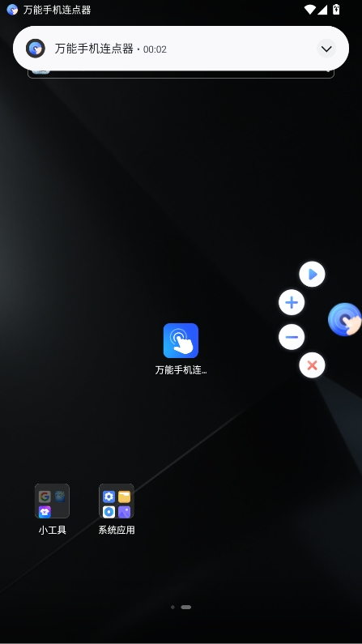This screenshot has height=644, width=362.
Task: Tap the 系统应用 folder label
Action: [117, 531]
